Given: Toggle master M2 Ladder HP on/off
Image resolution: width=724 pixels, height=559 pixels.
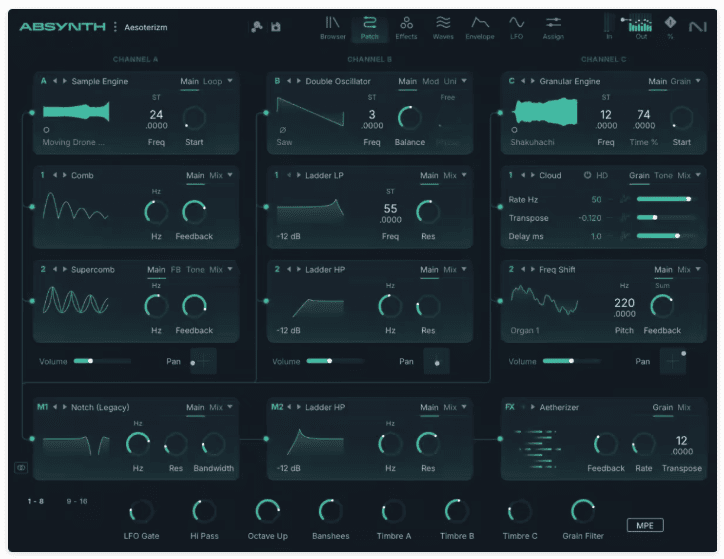Looking at the screenshot, I should (277, 407).
